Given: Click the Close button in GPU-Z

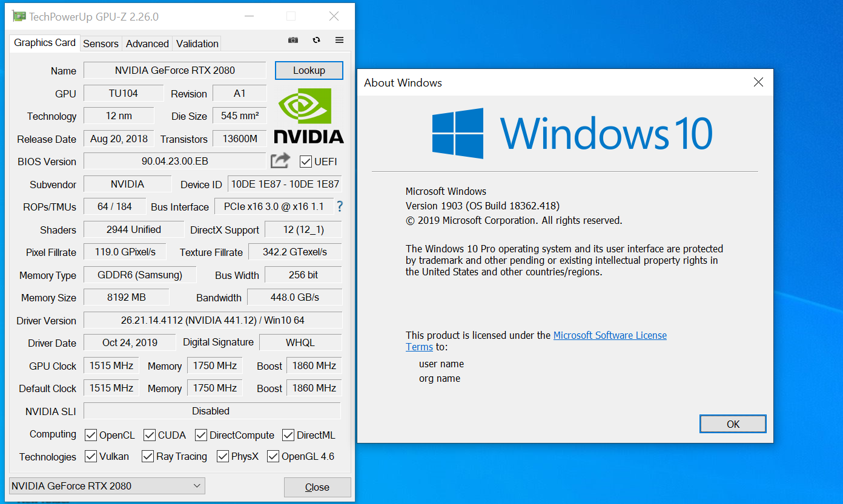Looking at the screenshot, I should pos(317,487).
